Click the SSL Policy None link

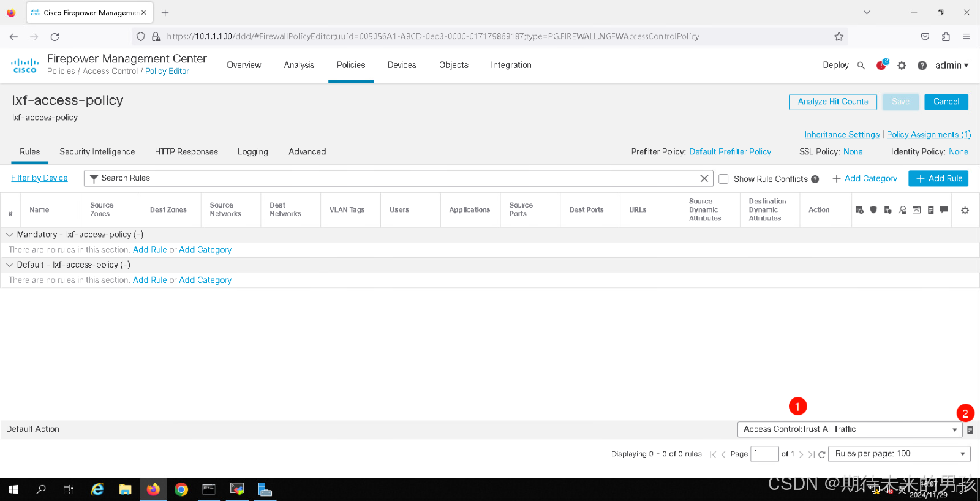[x=853, y=152]
